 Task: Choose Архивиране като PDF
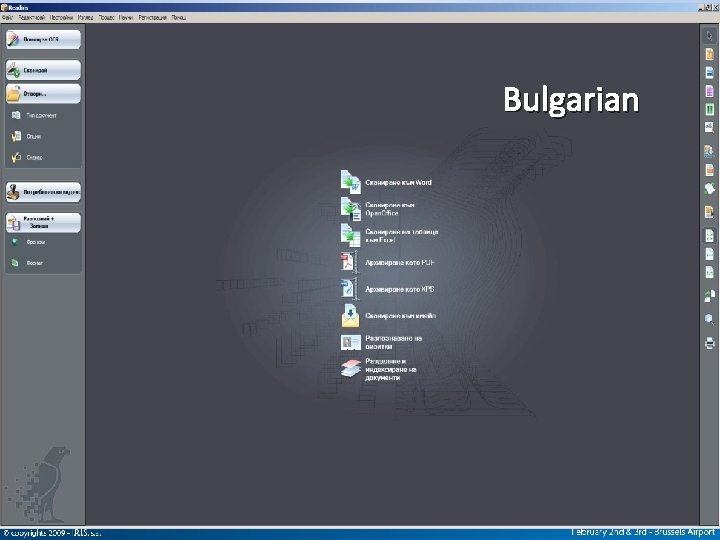(388, 263)
